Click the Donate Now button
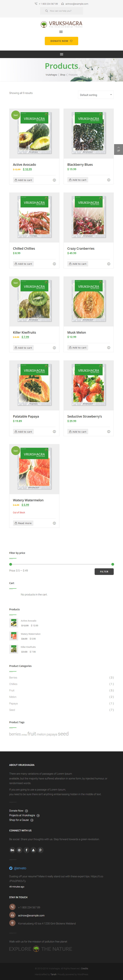 pyautogui.click(x=61, y=41)
